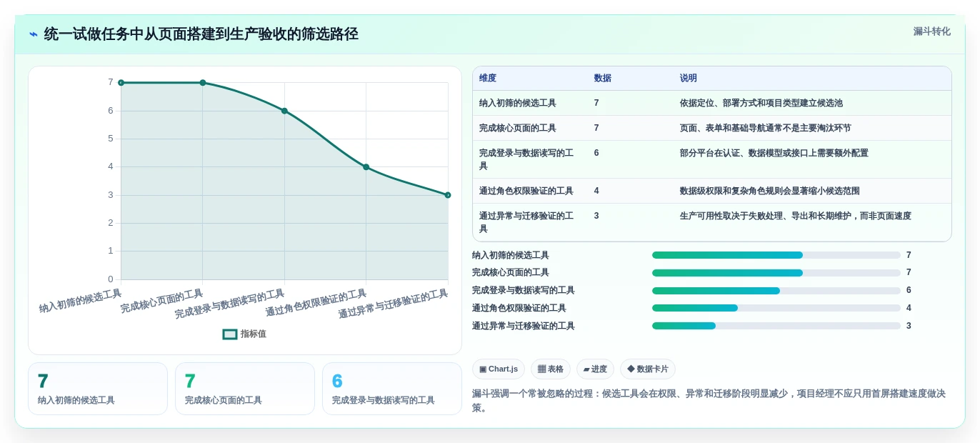This screenshot has height=443, width=980.
Task: Click the 数据 column header
Action: (603, 78)
